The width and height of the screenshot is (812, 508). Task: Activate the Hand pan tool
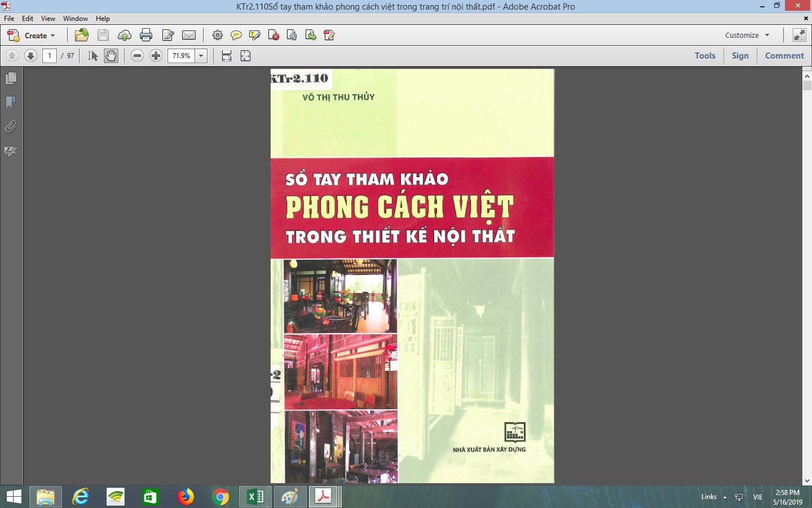point(111,56)
